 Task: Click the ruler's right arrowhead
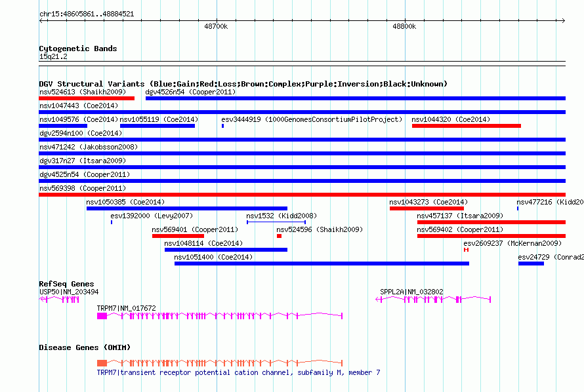[563, 21]
